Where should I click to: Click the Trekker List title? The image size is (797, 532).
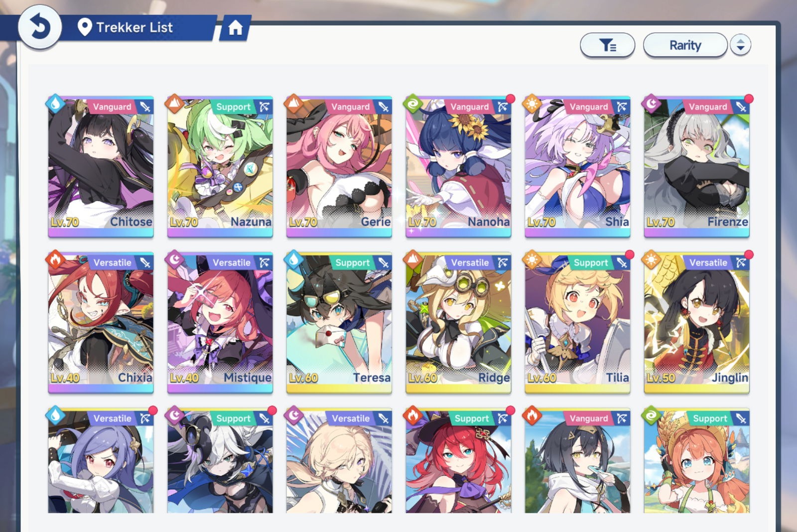click(x=134, y=27)
